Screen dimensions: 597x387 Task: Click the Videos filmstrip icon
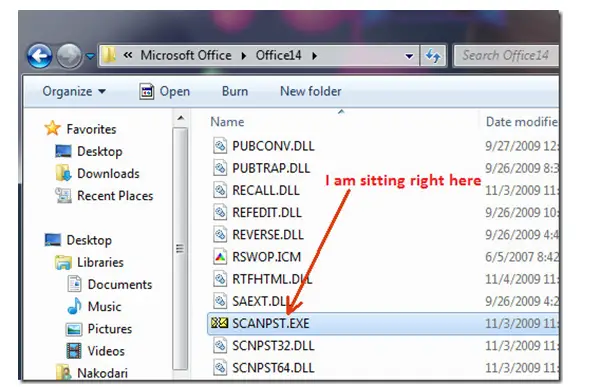pyautogui.click(x=74, y=351)
